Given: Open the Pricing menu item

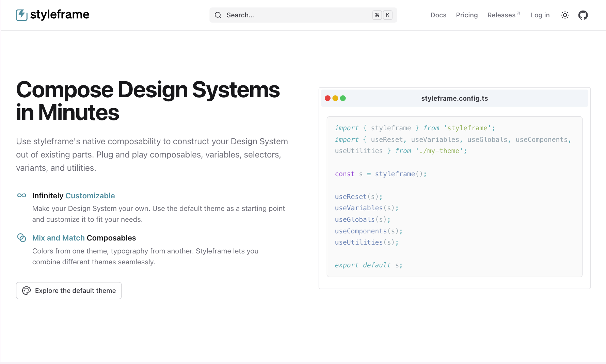Looking at the screenshot, I should [467, 15].
